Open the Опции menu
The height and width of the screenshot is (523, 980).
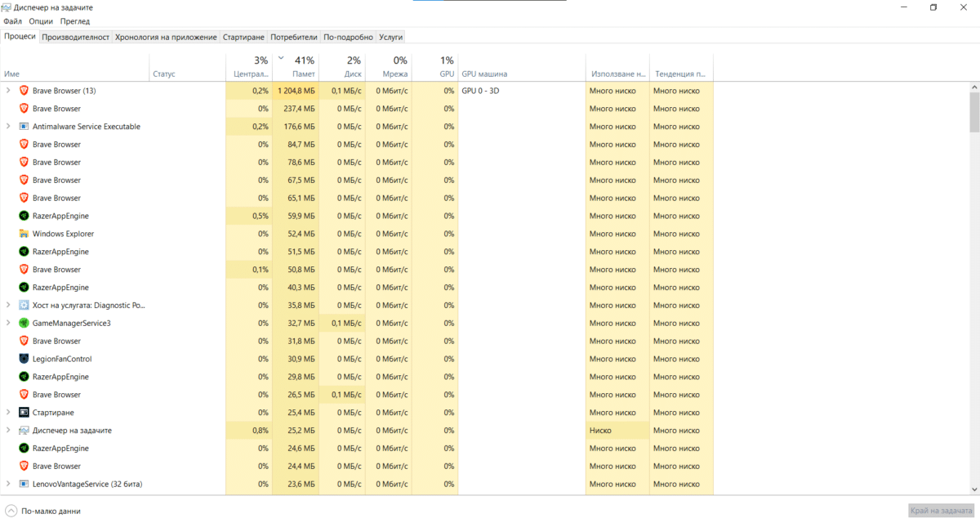[41, 21]
